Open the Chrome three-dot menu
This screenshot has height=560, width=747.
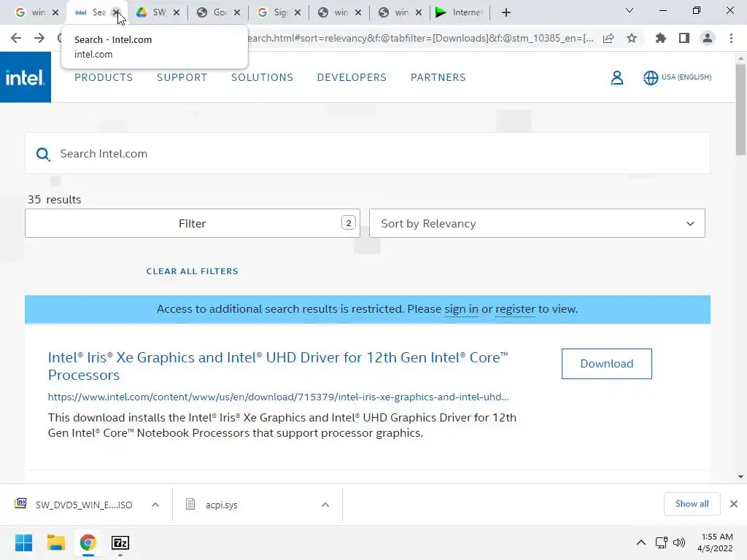(731, 38)
